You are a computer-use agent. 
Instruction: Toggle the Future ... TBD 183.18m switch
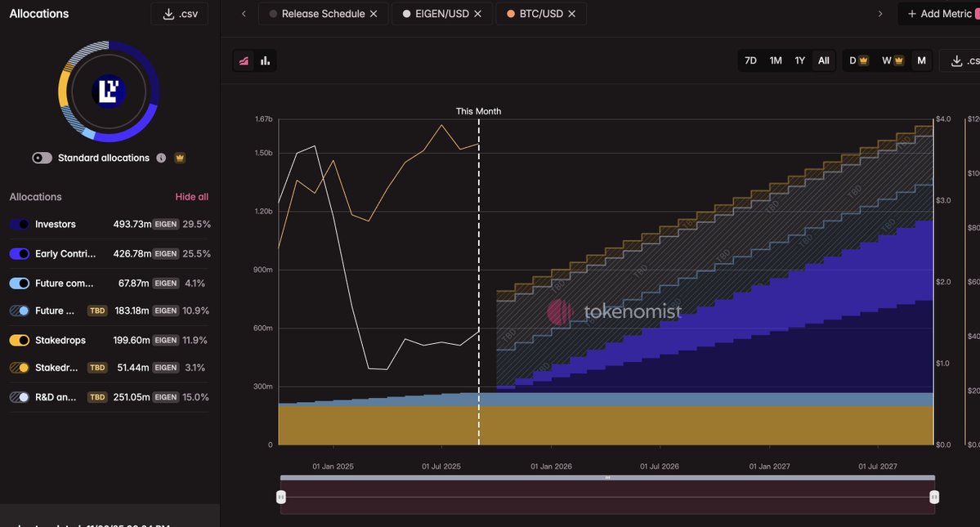(x=20, y=311)
